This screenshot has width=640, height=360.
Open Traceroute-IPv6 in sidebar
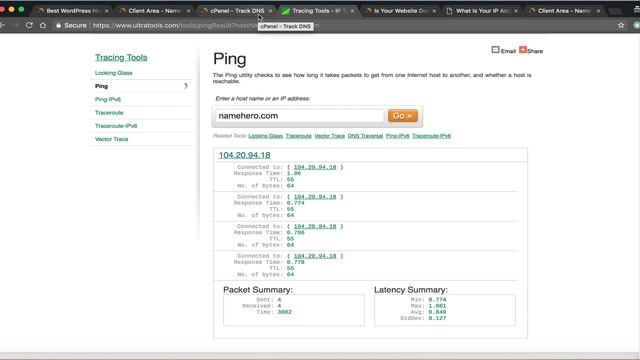tap(116, 126)
